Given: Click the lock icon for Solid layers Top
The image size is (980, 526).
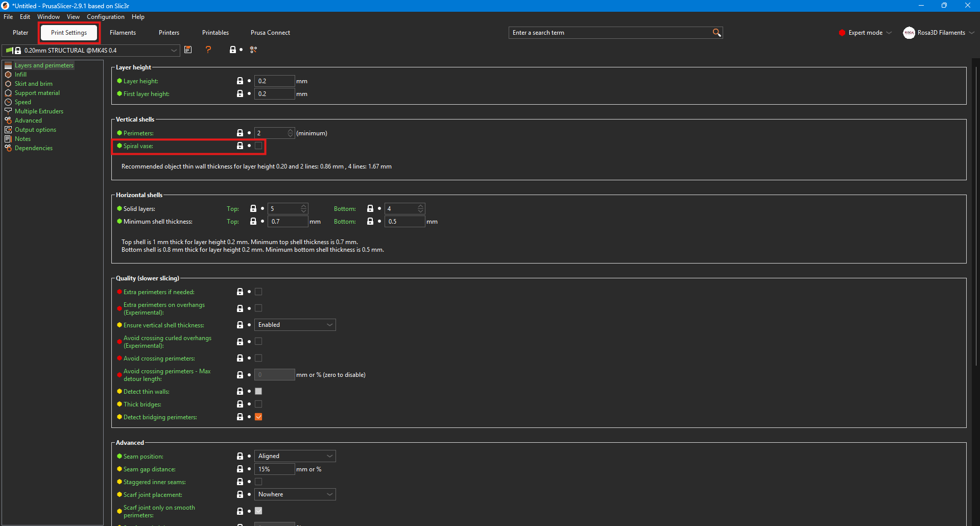Looking at the screenshot, I should pos(253,208).
